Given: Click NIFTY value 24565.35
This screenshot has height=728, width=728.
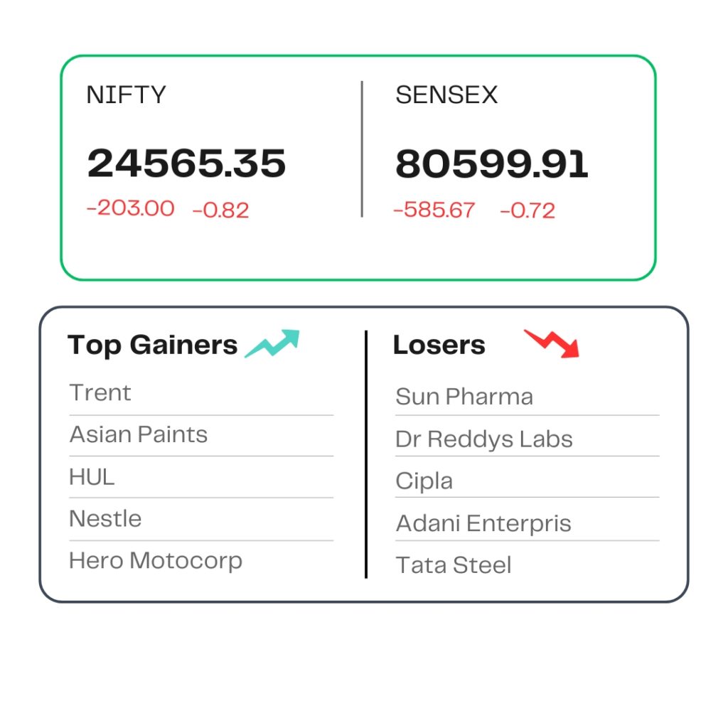Looking at the screenshot, I should pos(186,163).
